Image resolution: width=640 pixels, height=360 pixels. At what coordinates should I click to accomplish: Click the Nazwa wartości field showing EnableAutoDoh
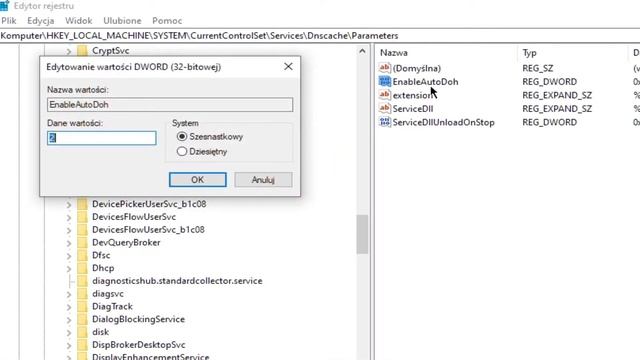[x=170, y=104]
